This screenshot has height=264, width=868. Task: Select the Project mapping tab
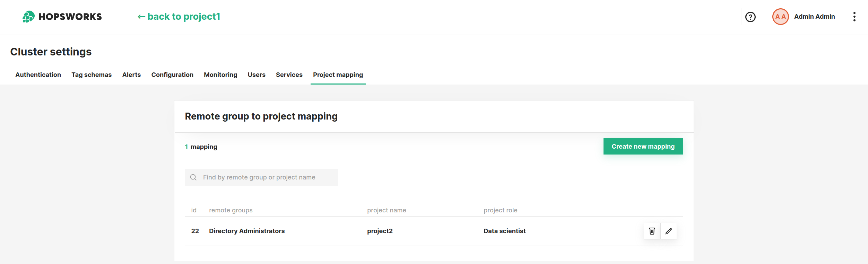(x=338, y=75)
